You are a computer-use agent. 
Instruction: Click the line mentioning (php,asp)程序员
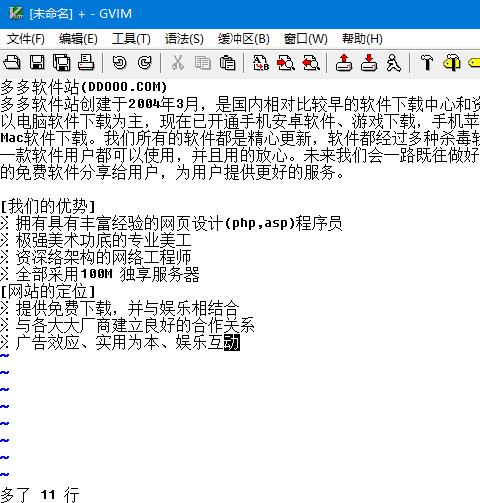(171, 223)
